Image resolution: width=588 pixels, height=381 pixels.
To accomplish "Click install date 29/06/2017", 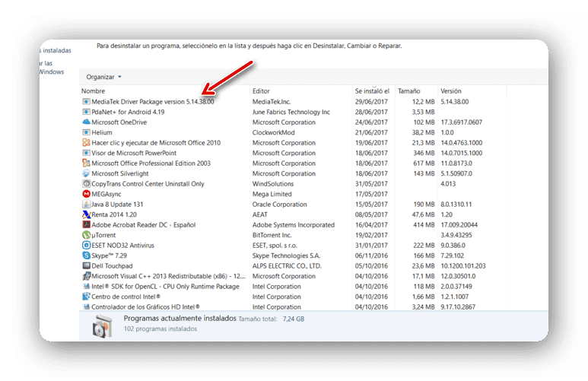I will 371,102.
